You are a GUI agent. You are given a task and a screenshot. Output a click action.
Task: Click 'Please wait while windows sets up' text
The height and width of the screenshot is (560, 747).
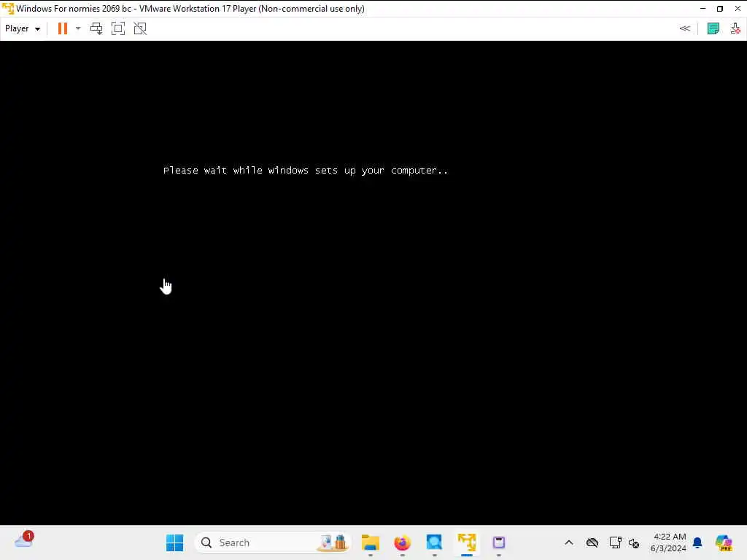tap(306, 171)
